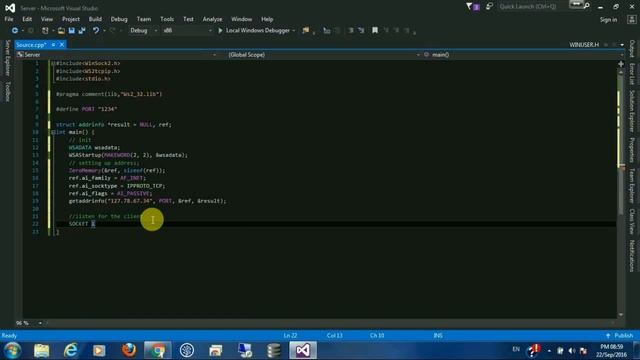640x360 pixels.
Task: Click the clock showing 08:59 in tray
Action: click(x=611, y=351)
